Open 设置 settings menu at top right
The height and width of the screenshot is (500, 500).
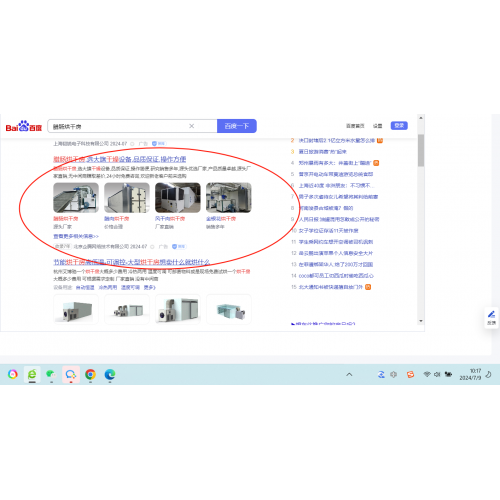pos(378,126)
